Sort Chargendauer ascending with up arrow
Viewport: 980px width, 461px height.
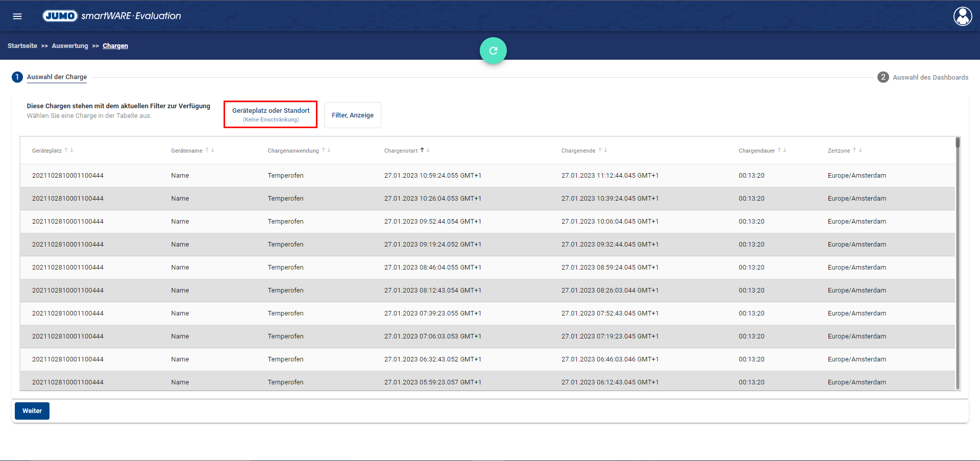(x=779, y=150)
